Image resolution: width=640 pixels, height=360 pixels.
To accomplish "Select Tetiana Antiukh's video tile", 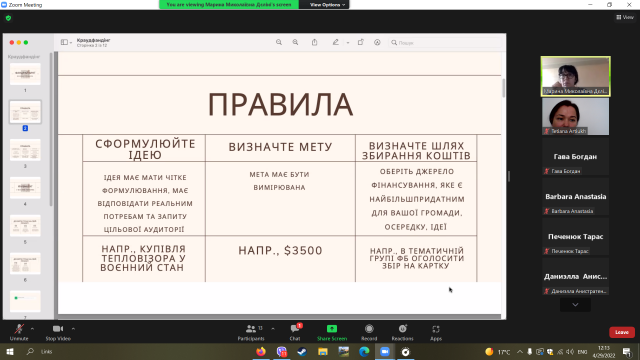I will (x=576, y=116).
